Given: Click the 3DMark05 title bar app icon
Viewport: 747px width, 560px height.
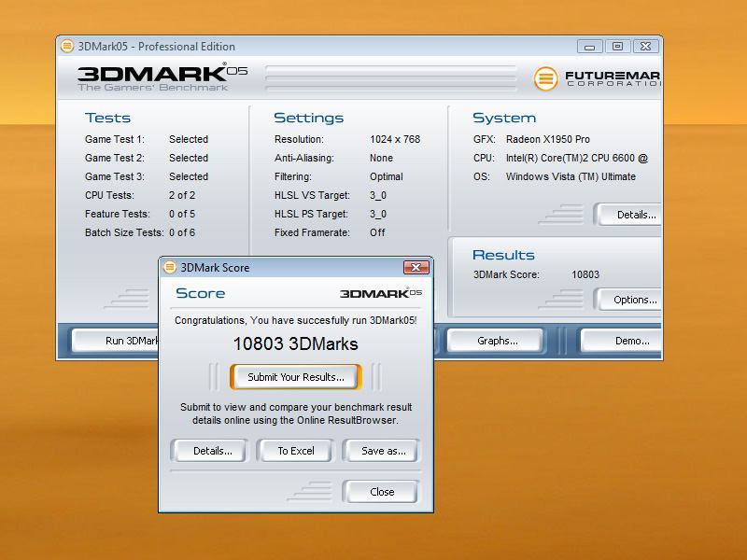Looking at the screenshot, I should 67,46.
